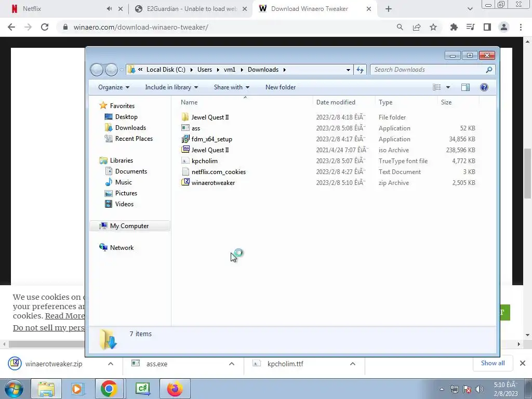Sort files by Name column header

click(189, 102)
